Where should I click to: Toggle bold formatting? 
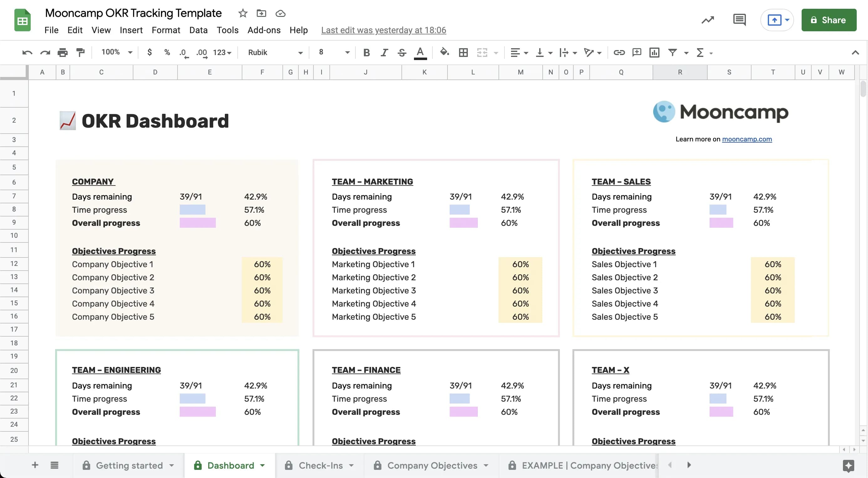[366, 53]
